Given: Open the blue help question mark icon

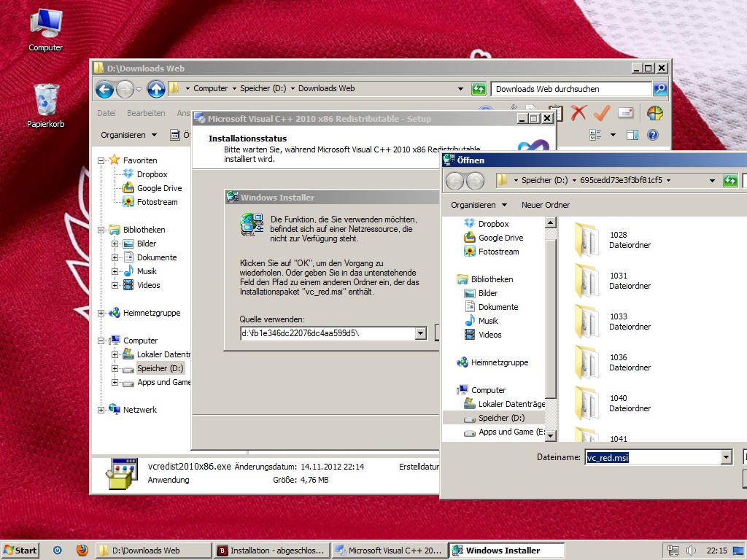Looking at the screenshot, I should (653, 135).
